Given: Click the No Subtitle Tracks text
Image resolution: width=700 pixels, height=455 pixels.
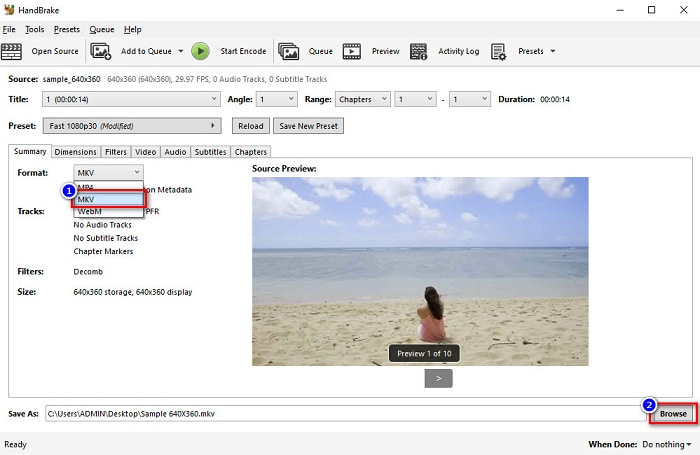Looking at the screenshot, I should (105, 238).
